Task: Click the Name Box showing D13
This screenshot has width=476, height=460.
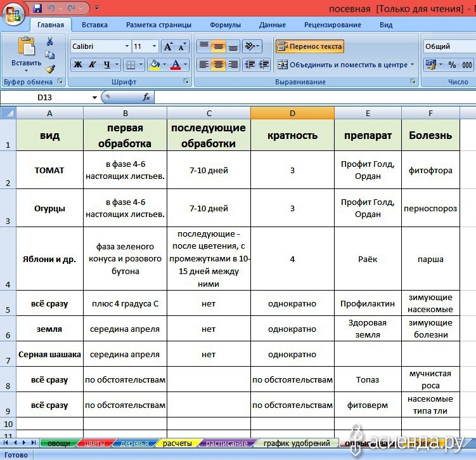Action: tap(49, 97)
